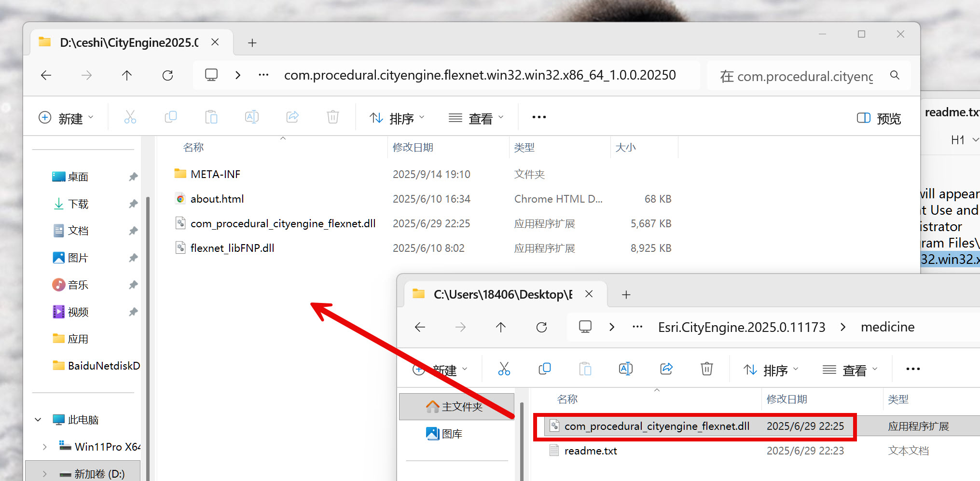
Task: Open the 排序 sort dropdown in back window
Action: [397, 118]
